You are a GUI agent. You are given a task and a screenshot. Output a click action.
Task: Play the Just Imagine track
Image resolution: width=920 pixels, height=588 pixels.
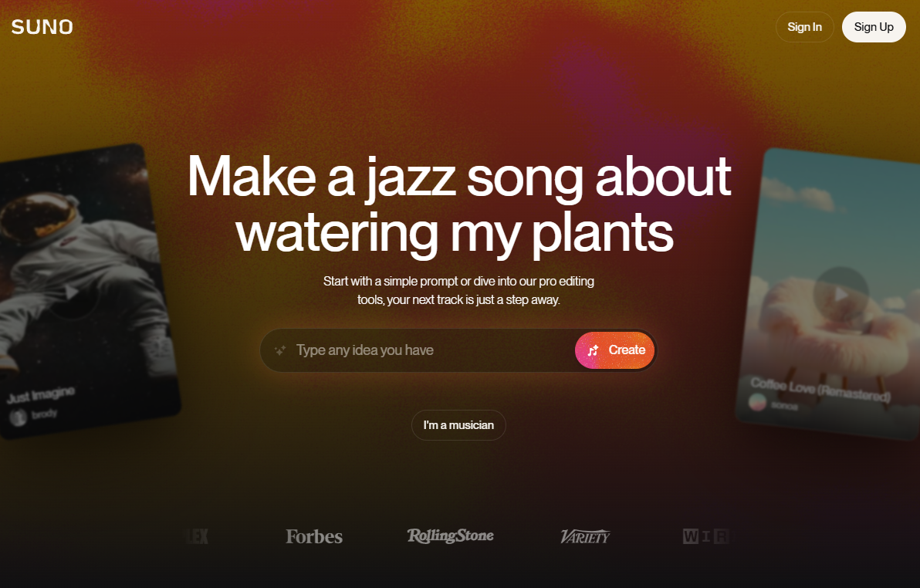(x=72, y=292)
